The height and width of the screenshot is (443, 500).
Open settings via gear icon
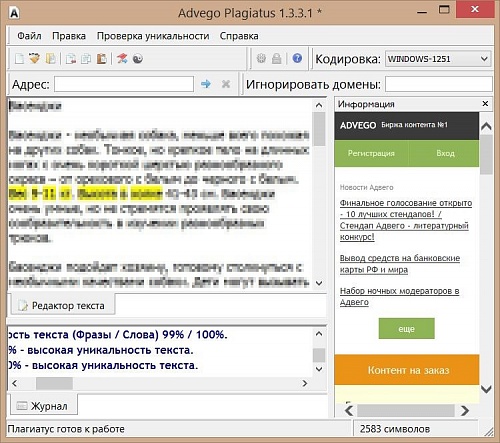(261, 59)
